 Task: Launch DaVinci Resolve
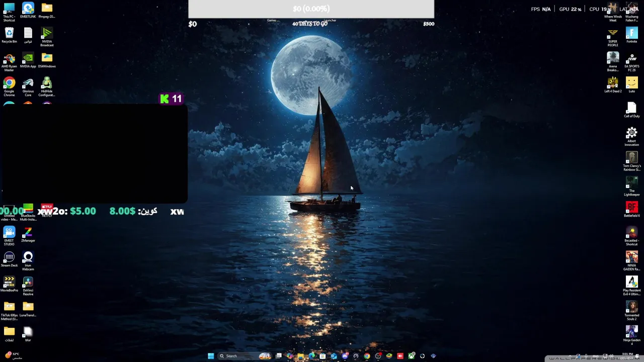coord(28,286)
